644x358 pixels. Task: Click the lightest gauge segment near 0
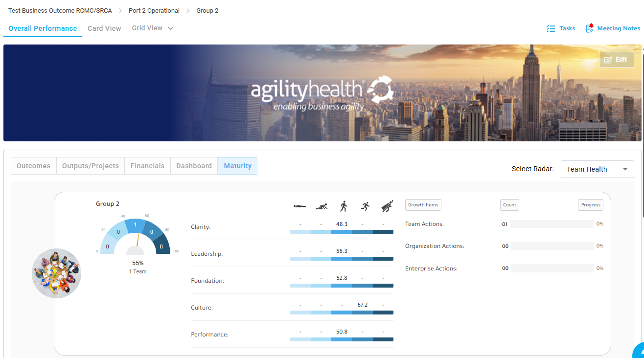tap(108, 246)
